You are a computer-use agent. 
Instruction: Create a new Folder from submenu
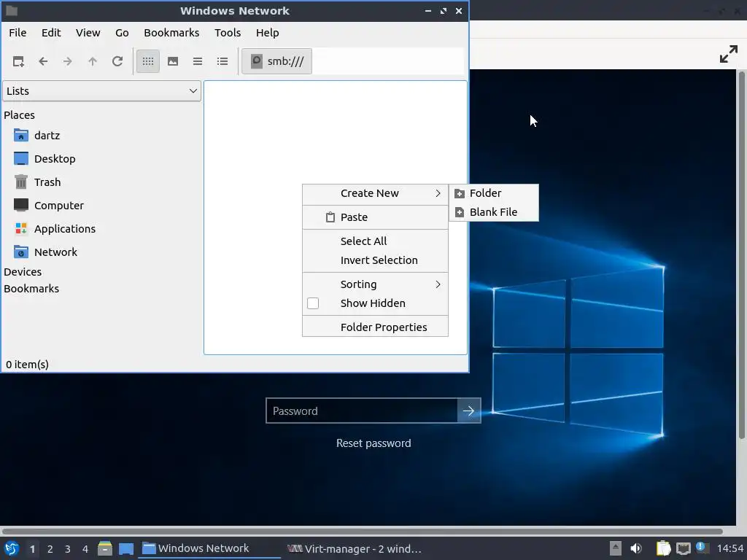tap(494, 193)
